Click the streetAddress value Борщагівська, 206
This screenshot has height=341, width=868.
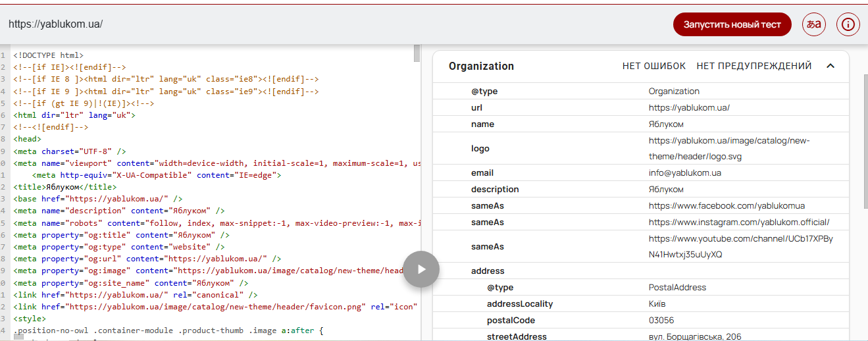(x=695, y=337)
